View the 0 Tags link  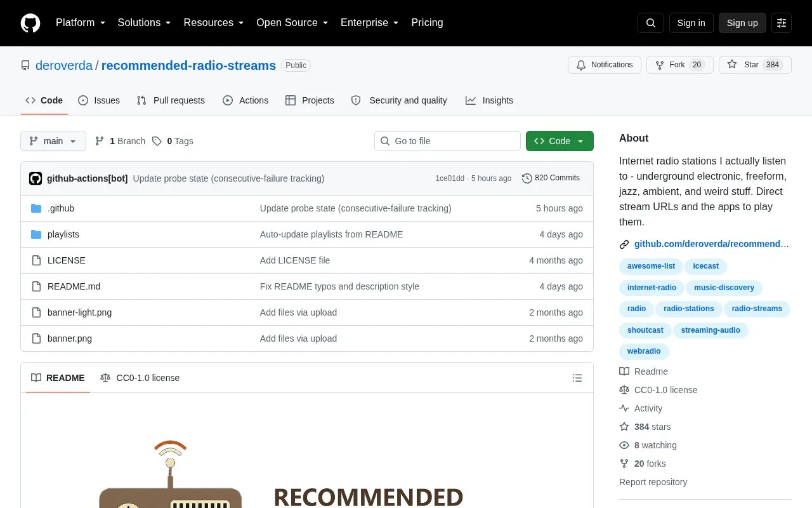(173, 141)
